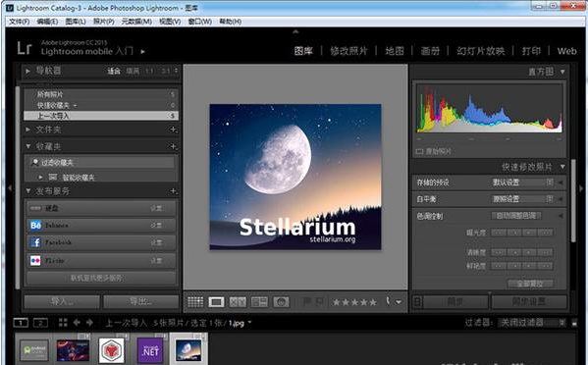Open the 照片(P) menu
The width and height of the screenshot is (588, 365).
[104, 22]
